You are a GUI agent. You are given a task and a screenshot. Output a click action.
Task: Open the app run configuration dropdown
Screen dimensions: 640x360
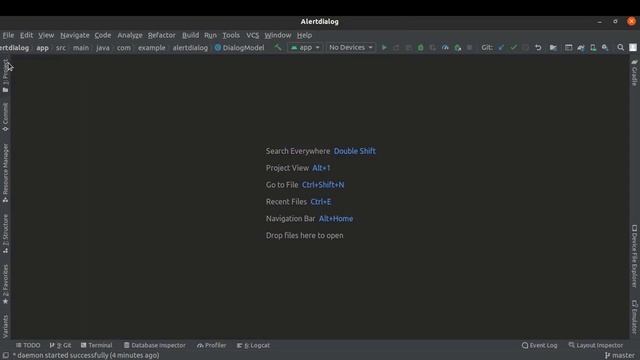coord(305,48)
